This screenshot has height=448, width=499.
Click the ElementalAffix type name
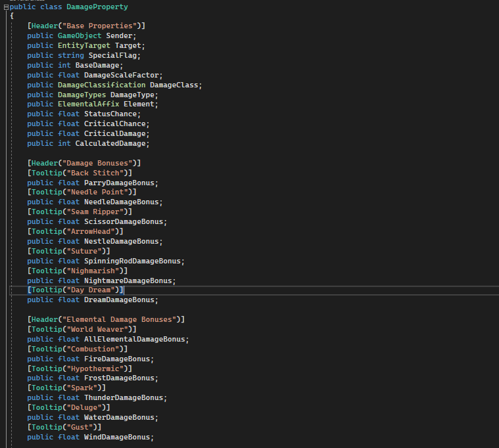(x=89, y=104)
